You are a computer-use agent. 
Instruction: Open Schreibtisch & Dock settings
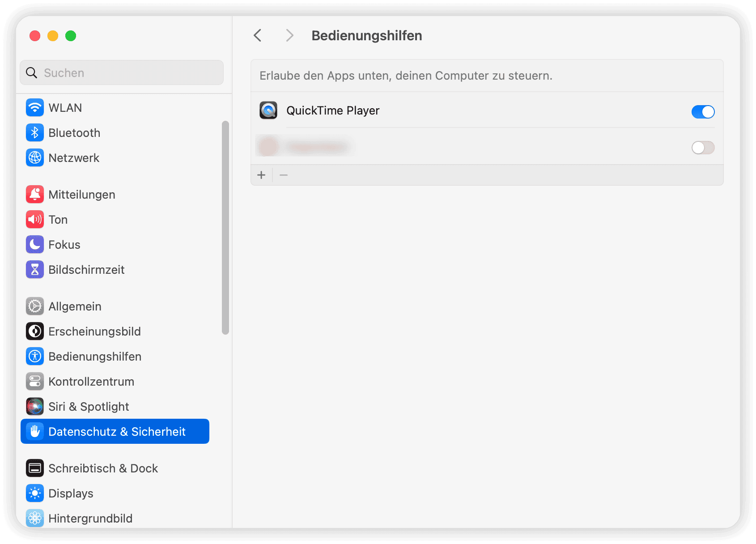[115, 468]
